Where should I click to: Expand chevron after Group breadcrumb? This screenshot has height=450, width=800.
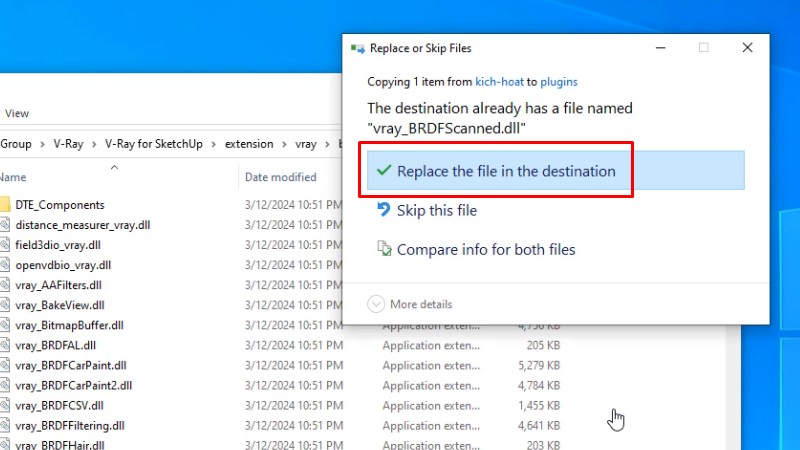42,145
